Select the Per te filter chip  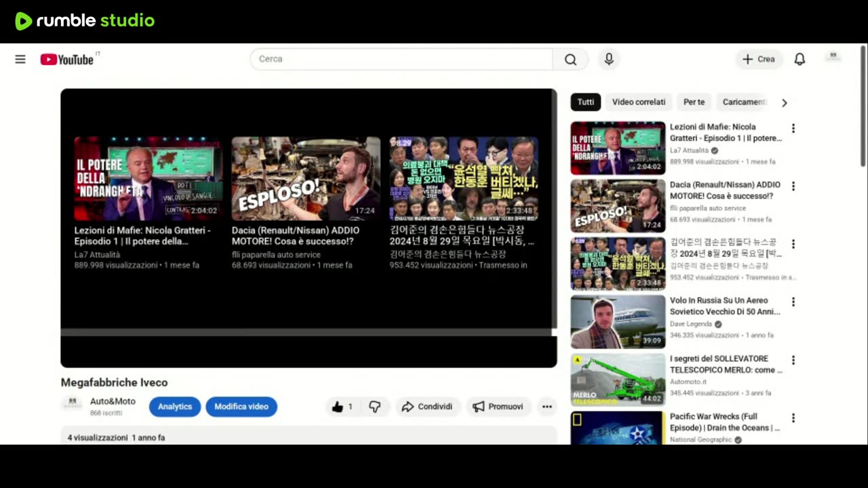(x=694, y=102)
